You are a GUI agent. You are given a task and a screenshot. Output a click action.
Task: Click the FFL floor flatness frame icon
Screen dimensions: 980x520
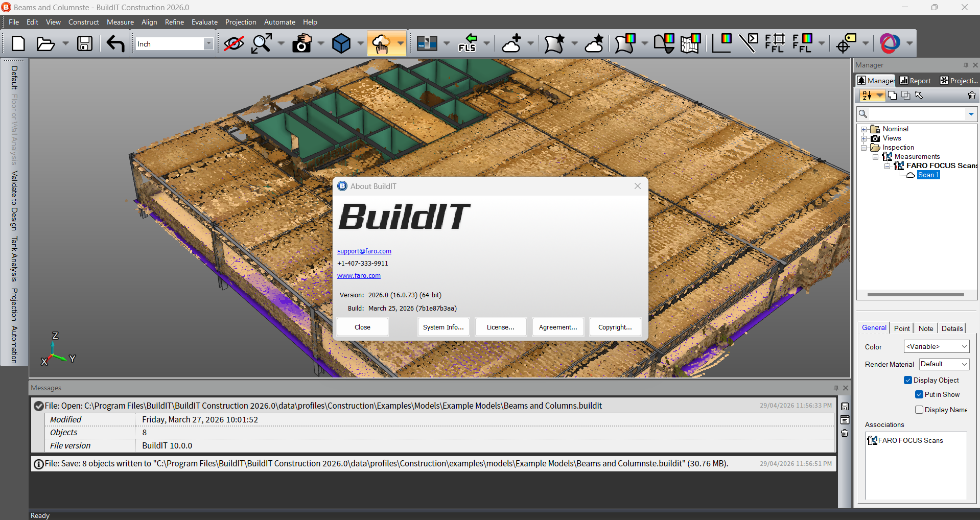pos(775,44)
